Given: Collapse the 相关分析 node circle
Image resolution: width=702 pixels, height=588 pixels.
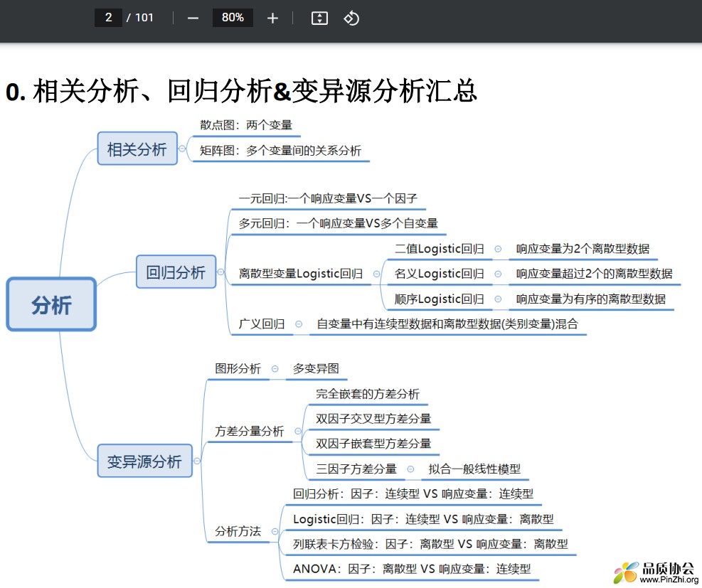Looking at the screenshot, I should [183, 149].
